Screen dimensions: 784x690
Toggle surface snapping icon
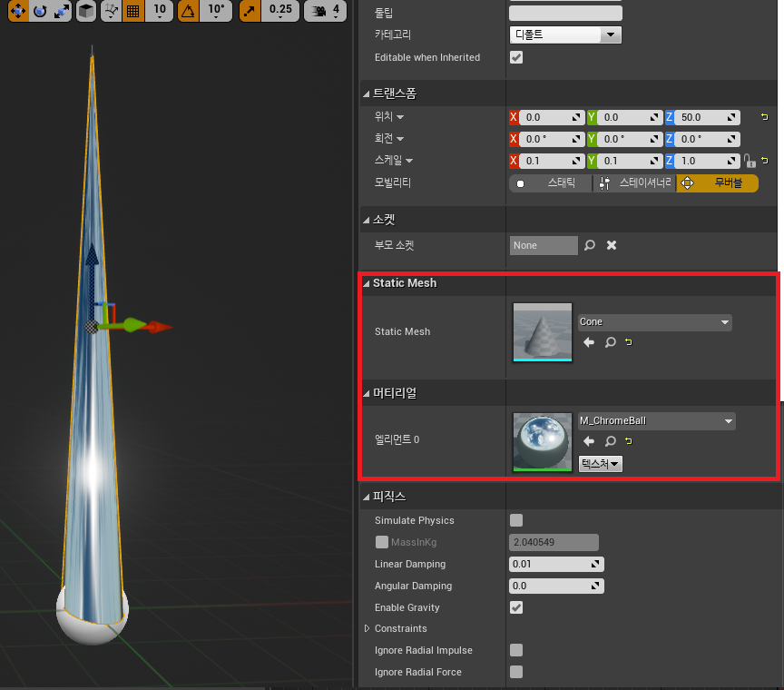111,11
